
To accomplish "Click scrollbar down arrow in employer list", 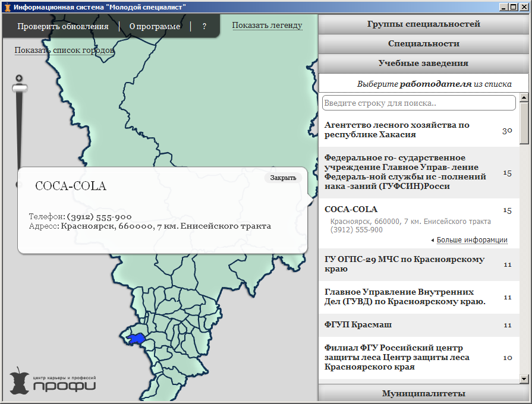I will (x=524, y=379).
